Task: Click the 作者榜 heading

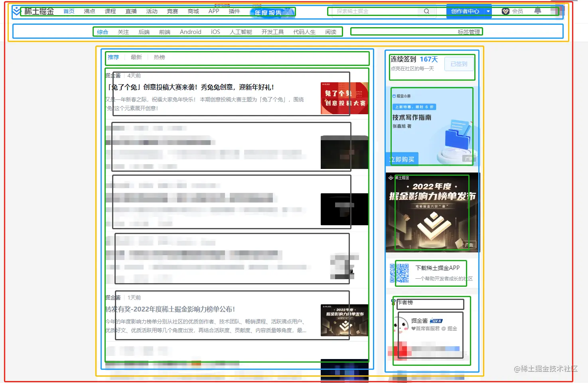Action: pos(404,302)
